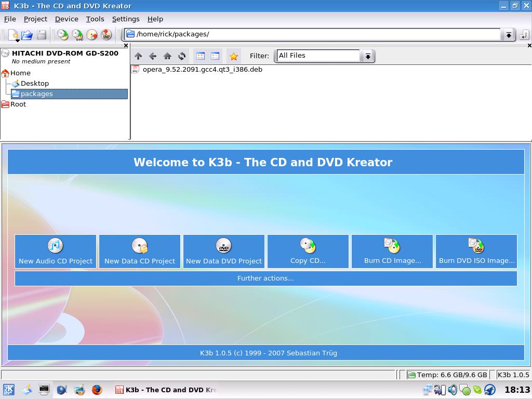
Task: Click the back arrow in file browser
Action: 153,56
